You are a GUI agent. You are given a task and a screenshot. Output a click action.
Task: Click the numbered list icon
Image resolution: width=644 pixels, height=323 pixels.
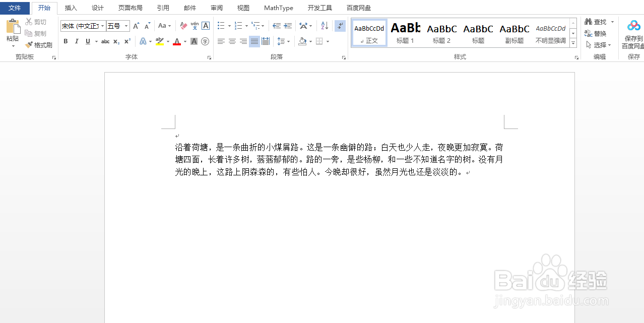tap(238, 26)
